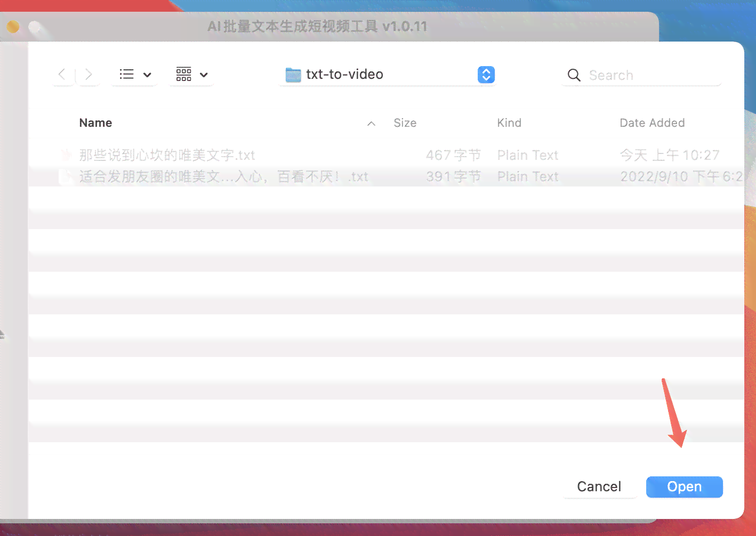The width and height of the screenshot is (756, 536).
Task: Click the Plain Text kind of the 391 字节 file
Action: (528, 176)
